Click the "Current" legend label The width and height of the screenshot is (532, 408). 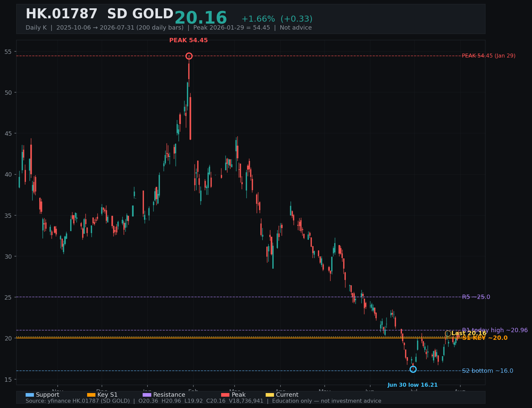(287, 395)
